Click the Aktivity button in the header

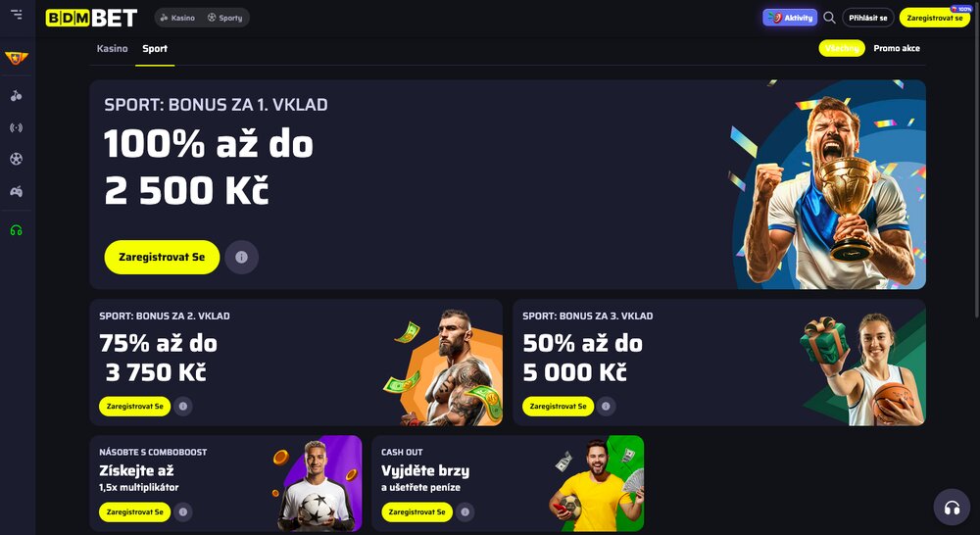click(790, 18)
